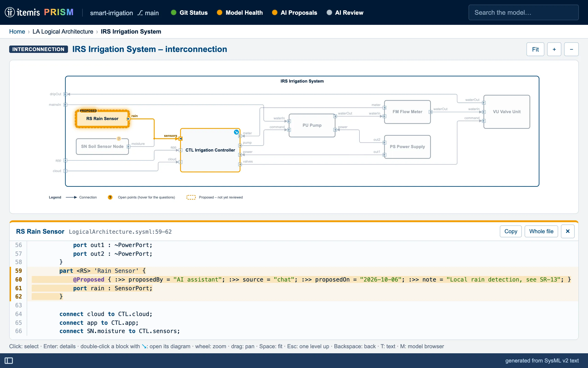Open the AI Proposals tab

tap(294, 13)
